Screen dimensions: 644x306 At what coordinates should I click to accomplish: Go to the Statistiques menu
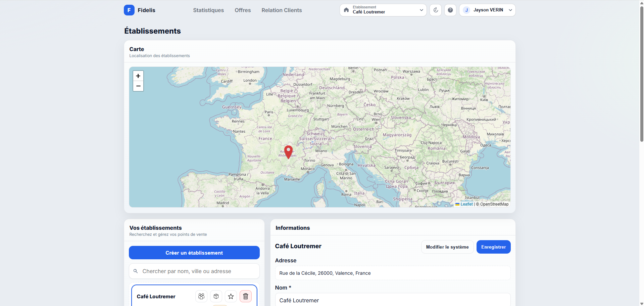point(208,10)
